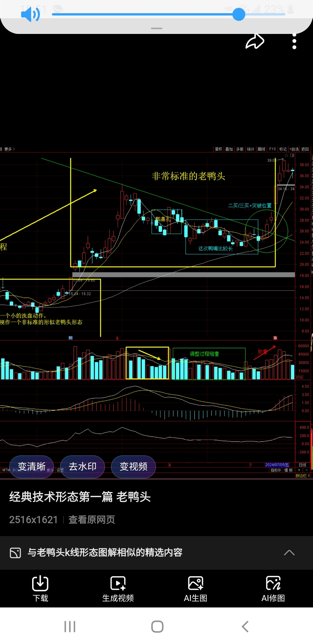313x644 pixels.
Task: Tap the Android home button
Action: point(157,627)
